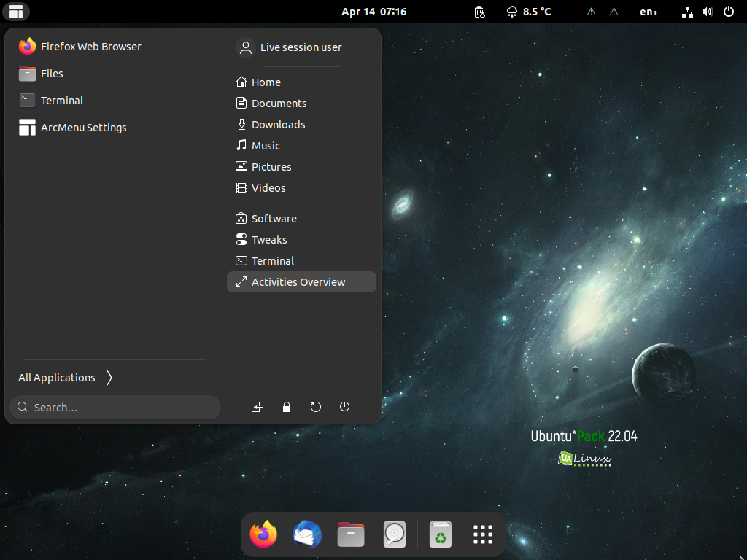The width and height of the screenshot is (747, 560).
Task: Lock the screen with padlock icon
Action: [286, 407]
